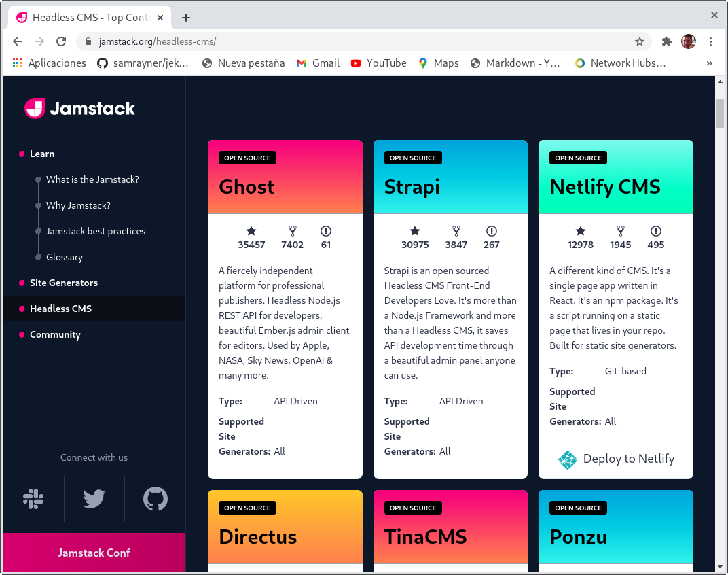Click the Deploy to Netlify link
Screen dimensions: 728x575
coord(628,459)
